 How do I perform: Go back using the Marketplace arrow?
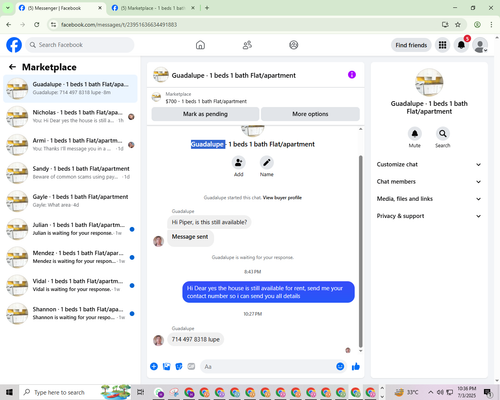(x=12, y=67)
